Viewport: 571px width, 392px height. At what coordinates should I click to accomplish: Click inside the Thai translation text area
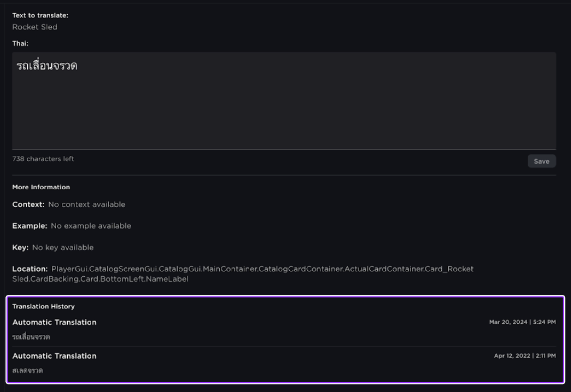[284, 101]
